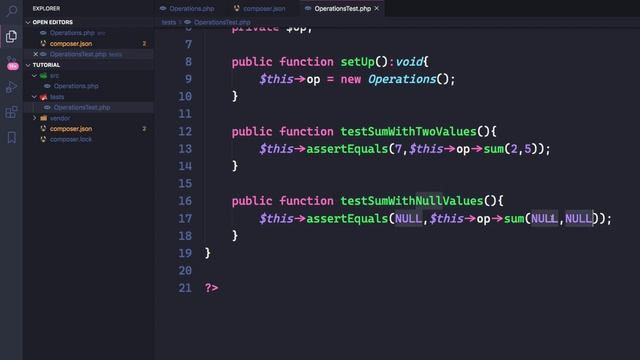This screenshot has height=360, width=640.
Task: Click the OperationsTest.php breadcrumb segment
Action: coord(222,22)
